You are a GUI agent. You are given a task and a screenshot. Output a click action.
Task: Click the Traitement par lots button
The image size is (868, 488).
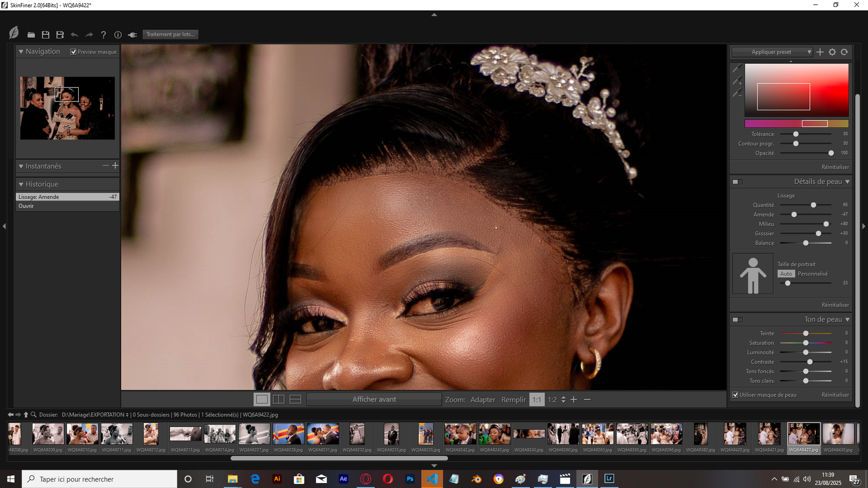pyautogui.click(x=170, y=35)
